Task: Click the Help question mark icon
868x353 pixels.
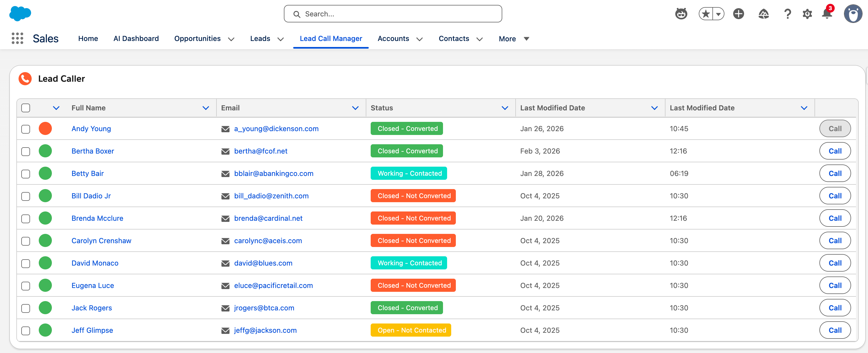Action: [x=787, y=14]
